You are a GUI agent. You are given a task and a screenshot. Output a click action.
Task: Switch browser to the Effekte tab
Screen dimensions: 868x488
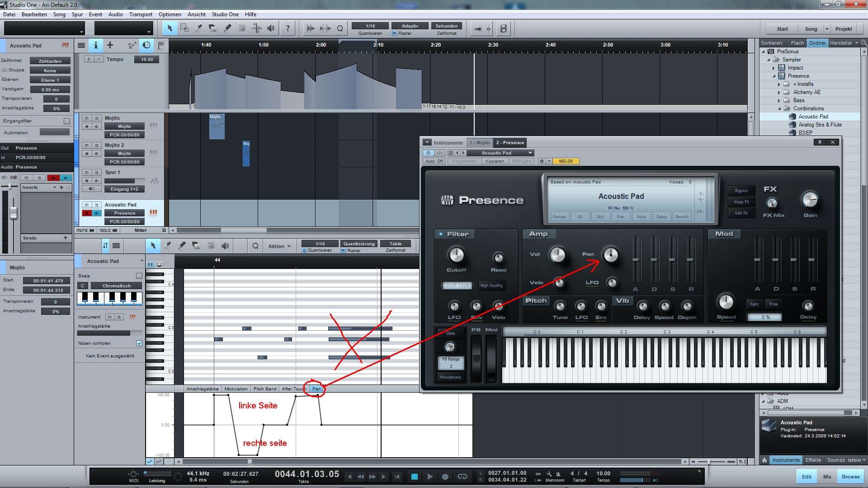pyautogui.click(x=813, y=460)
